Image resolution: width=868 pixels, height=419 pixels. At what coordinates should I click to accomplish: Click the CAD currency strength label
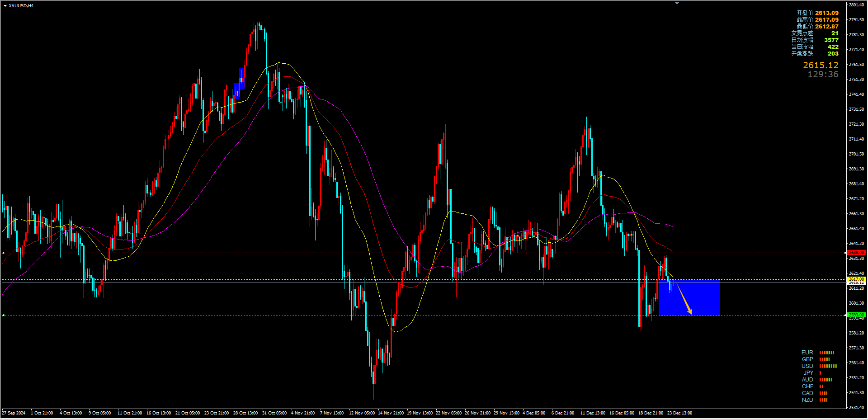pos(807,393)
